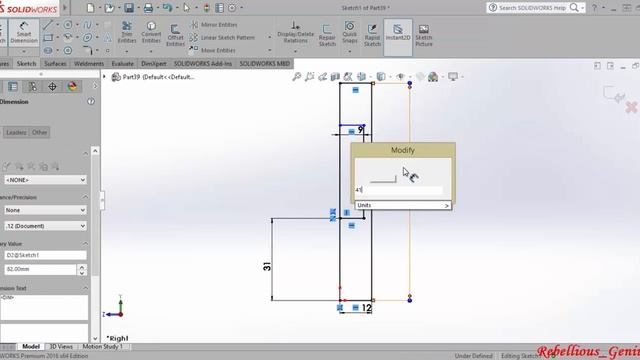Select the Sketch Fillet tool
Image resolution: width=640 pixels, height=360 pixels.
[87, 51]
